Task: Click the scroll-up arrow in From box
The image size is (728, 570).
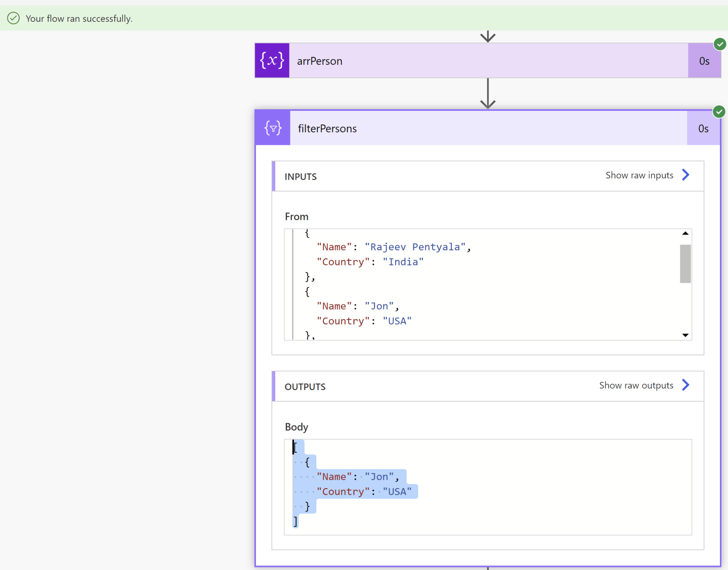Action: [686, 233]
